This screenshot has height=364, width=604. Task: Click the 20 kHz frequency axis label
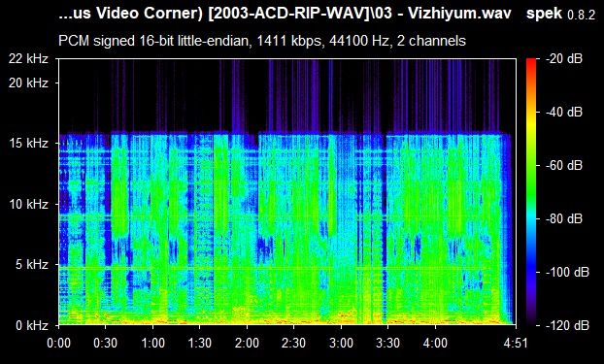[28, 83]
